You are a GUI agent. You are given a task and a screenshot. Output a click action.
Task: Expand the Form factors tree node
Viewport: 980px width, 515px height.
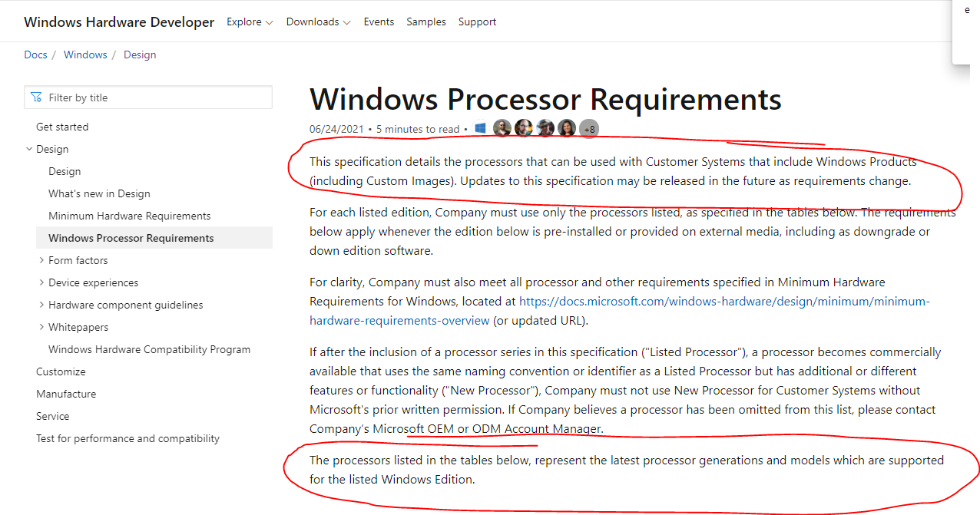41,260
